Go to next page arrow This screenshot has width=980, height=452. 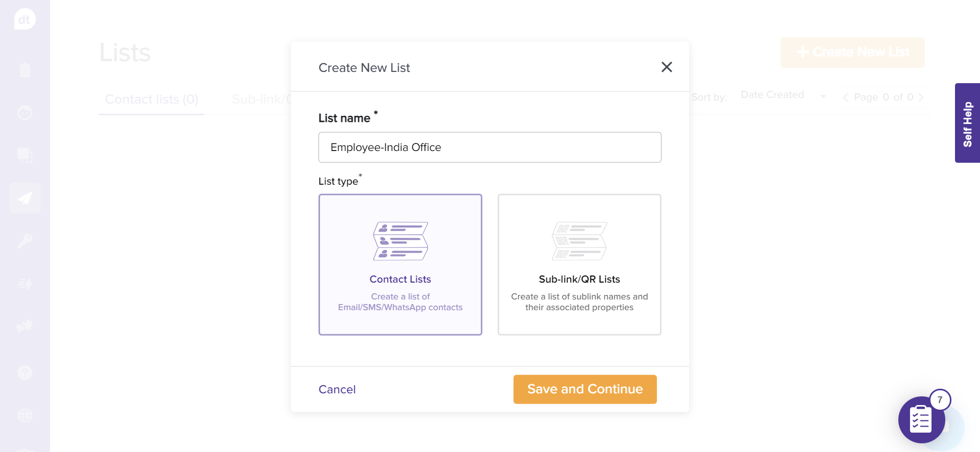(x=921, y=97)
